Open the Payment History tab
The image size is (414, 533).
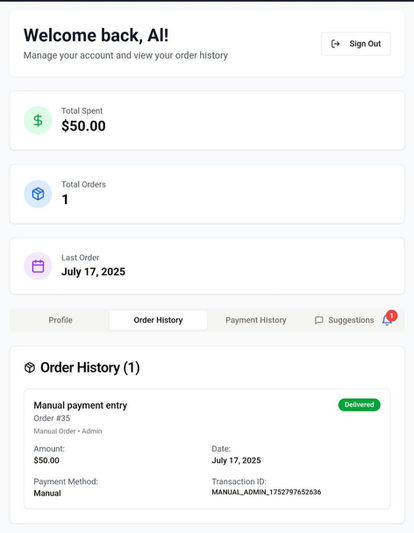(x=256, y=320)
